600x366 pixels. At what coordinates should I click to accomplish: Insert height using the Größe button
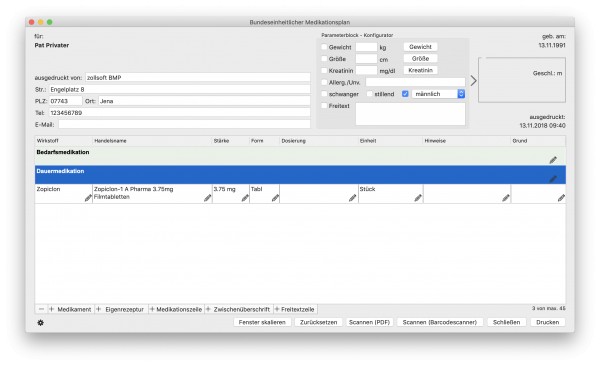[x=420, y=59]
